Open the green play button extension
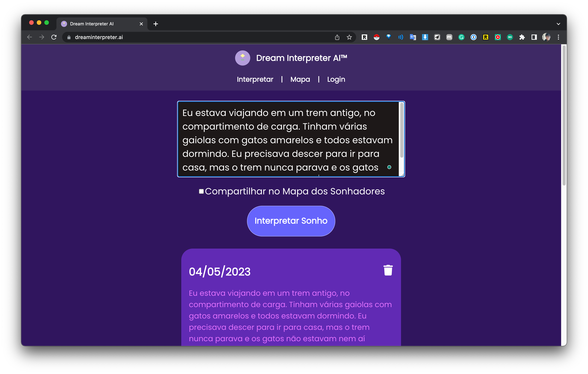 tap(498, 37)
